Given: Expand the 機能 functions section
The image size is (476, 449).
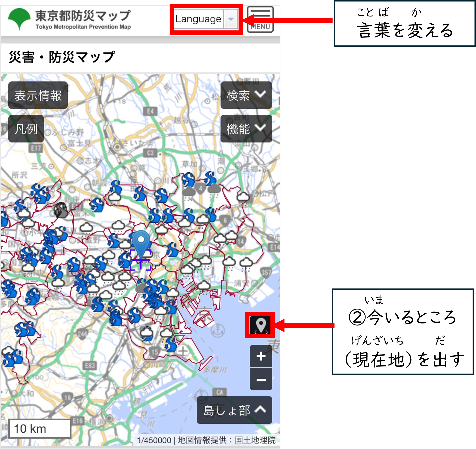Looking at the screenshot, I should [x=246, y=129].
